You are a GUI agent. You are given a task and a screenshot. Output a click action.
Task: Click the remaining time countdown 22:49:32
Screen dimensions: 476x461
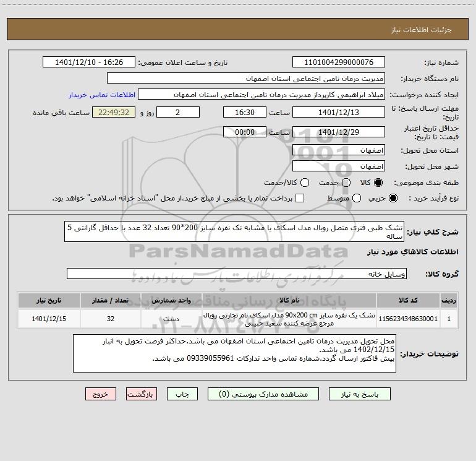(114, 112)
